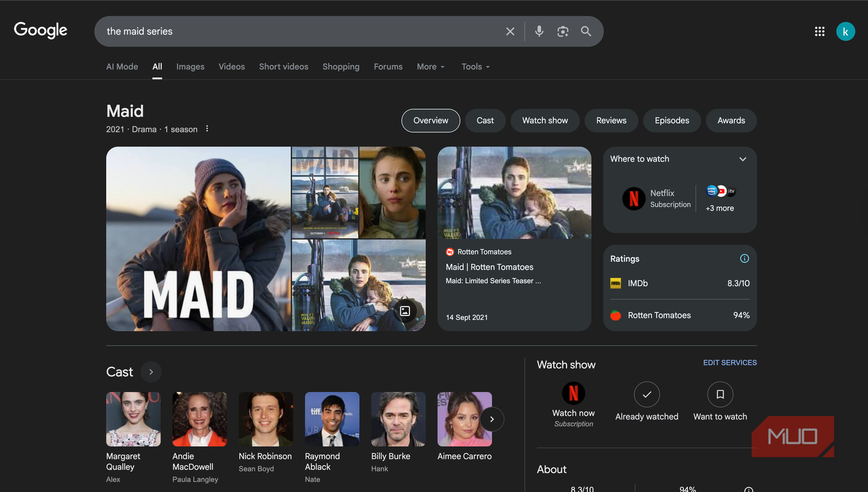
Task: Open the Forums tab
Action: (x=388, y=67)
